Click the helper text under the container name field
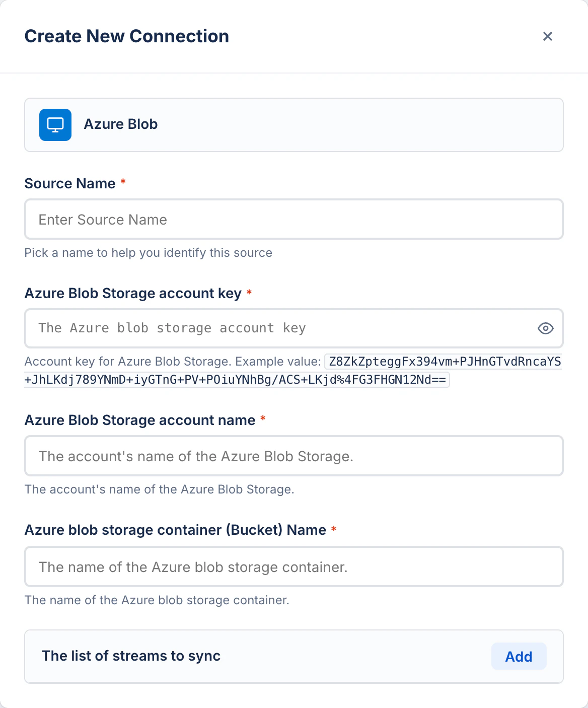 click(x=157, y=600)
